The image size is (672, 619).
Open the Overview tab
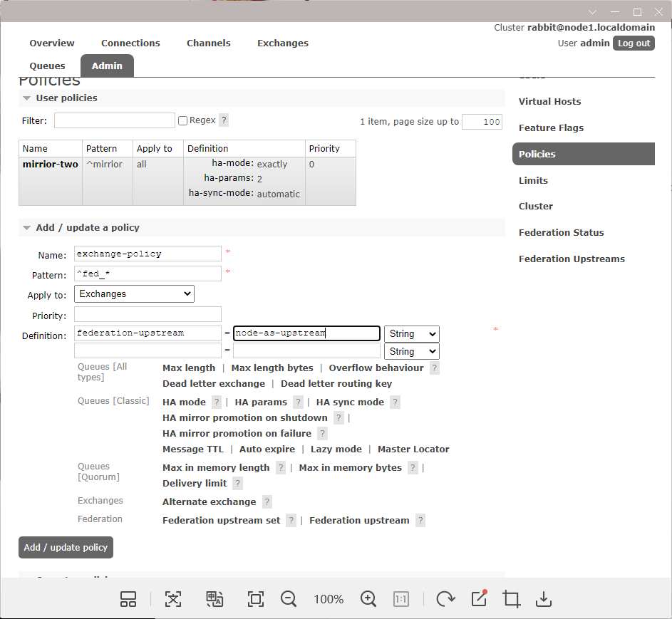tap(52, 43)
